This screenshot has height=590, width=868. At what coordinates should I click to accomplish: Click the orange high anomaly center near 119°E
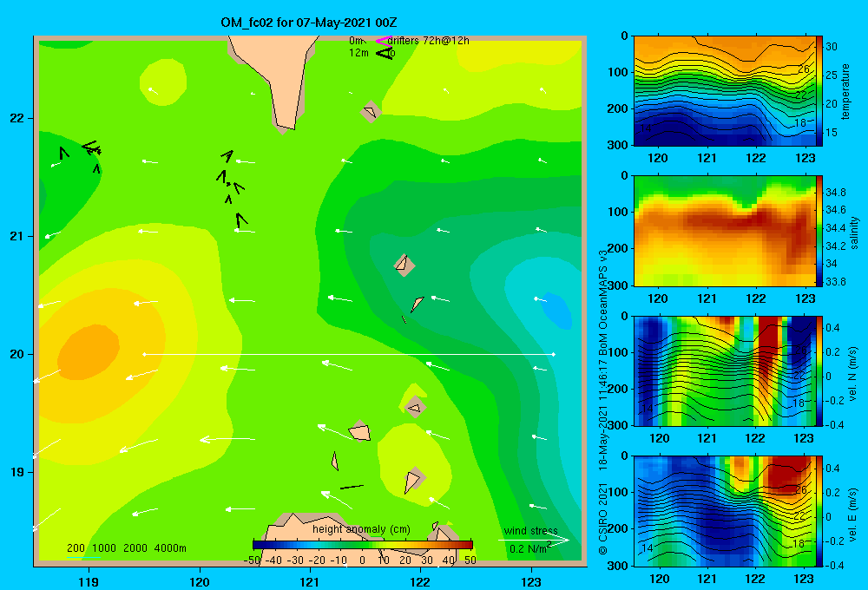pyautogui.click(x=89, y=352)
